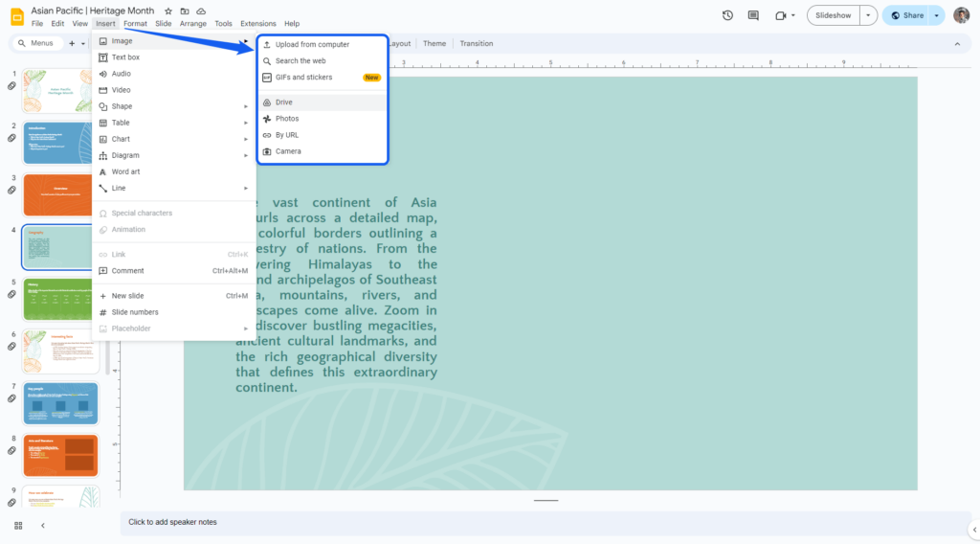The height and width of the screenshot is (544, 980).
Task: Open the Shape submenu
Action: [122, 106]
